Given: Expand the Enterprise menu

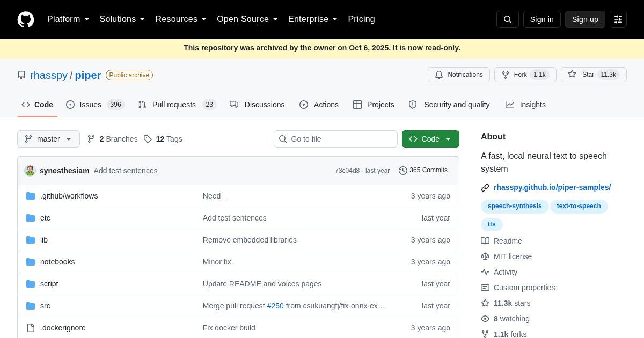Looking at the screenshot, I should click(x=313, y=19).
